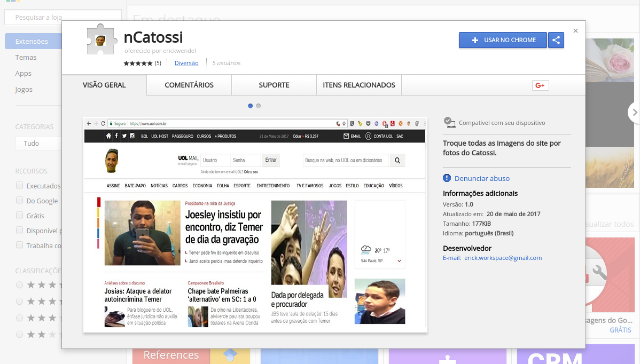The height and width of the screenshot is (364, 640).
Task: Toggle the Executados offline checkbox
Action: pos(19,185)
